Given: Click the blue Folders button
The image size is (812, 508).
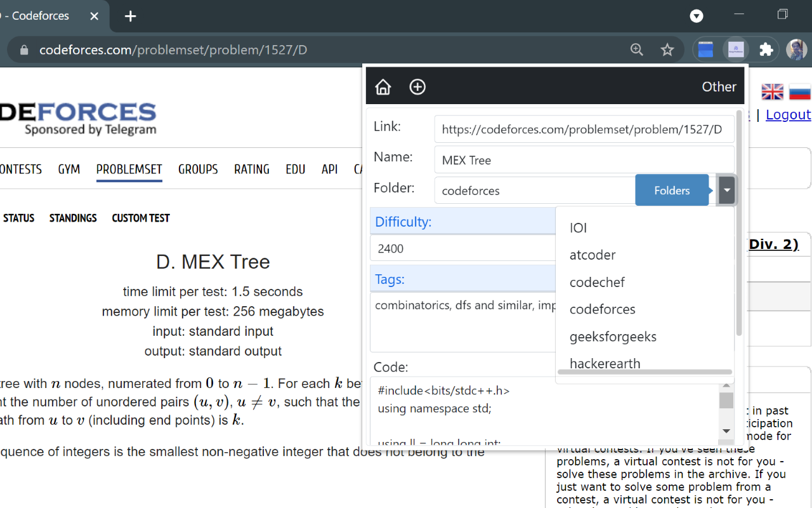Looking at the screenshot, I should pyautogui.click(x=672, y=190).
